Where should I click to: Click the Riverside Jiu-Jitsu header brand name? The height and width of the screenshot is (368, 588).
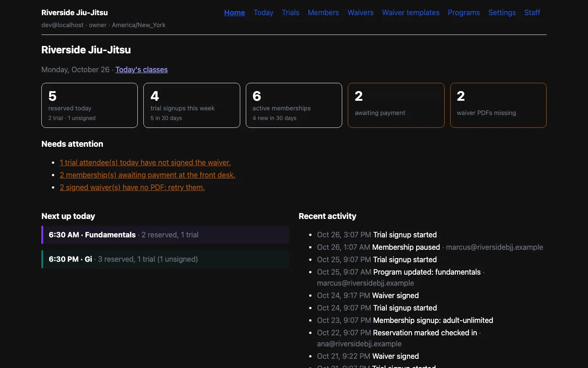(74, 12)
